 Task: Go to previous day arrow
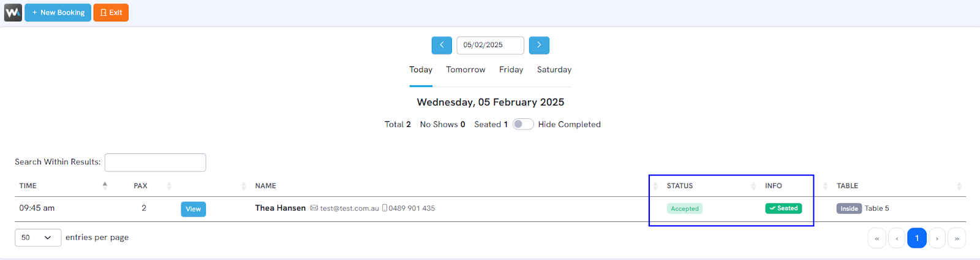pyautogui.click(x=442, y=45)
